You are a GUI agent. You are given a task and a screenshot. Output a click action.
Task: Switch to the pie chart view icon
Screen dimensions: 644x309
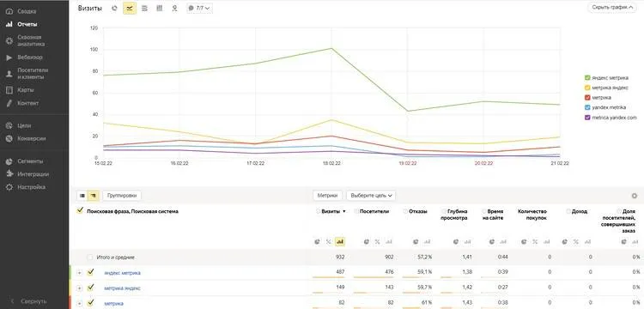pyautogui.click(x=115, y=8)
